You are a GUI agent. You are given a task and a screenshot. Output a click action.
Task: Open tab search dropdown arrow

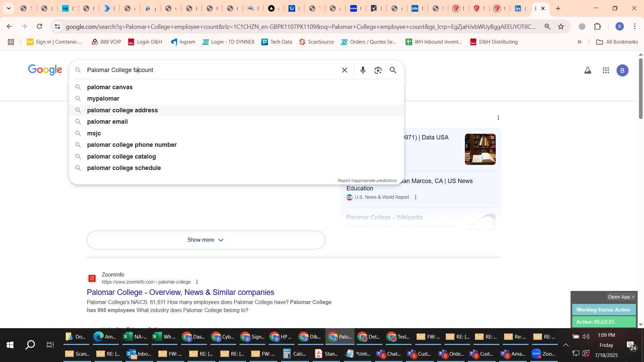pyautogui.click(x=9, y=8)
